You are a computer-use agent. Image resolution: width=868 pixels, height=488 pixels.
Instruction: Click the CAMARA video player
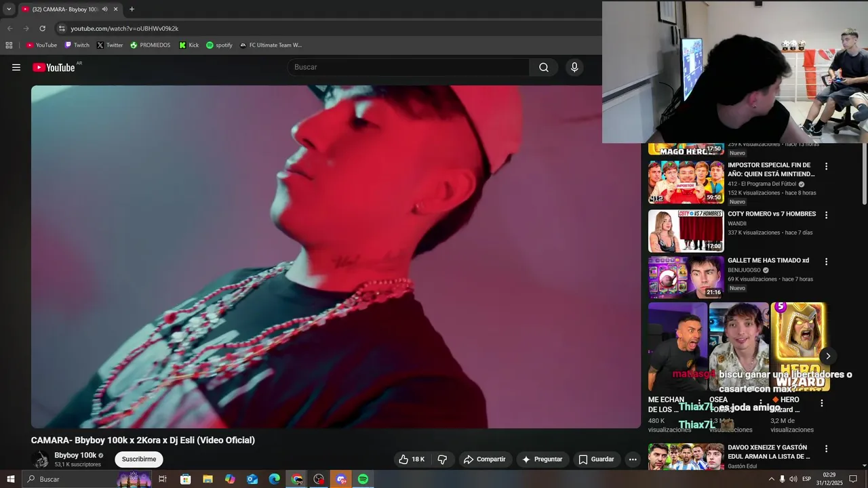pos(336,257)
